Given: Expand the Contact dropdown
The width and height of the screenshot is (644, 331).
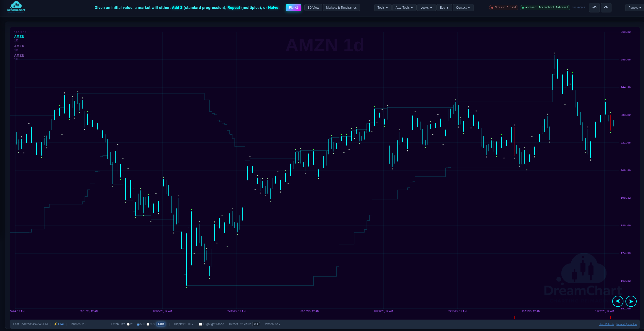Looking at the screenshot, I should pyautogui.click(x=463, y=8).
